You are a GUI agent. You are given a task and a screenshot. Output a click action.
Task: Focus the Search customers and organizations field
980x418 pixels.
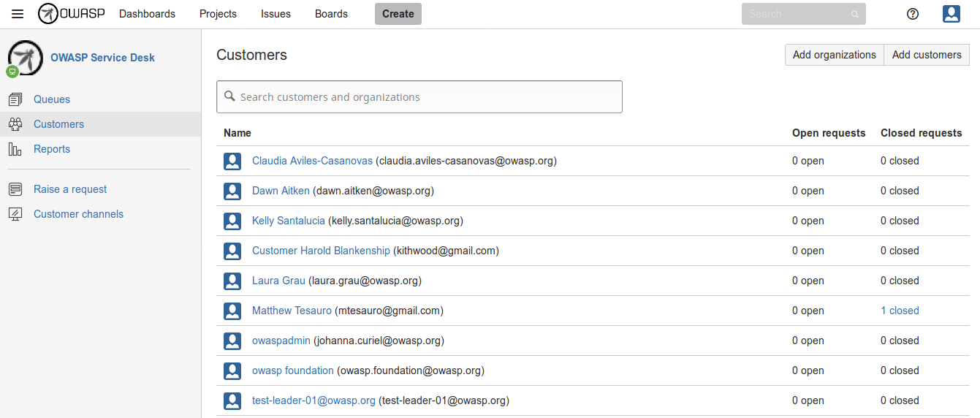point(424,97)
